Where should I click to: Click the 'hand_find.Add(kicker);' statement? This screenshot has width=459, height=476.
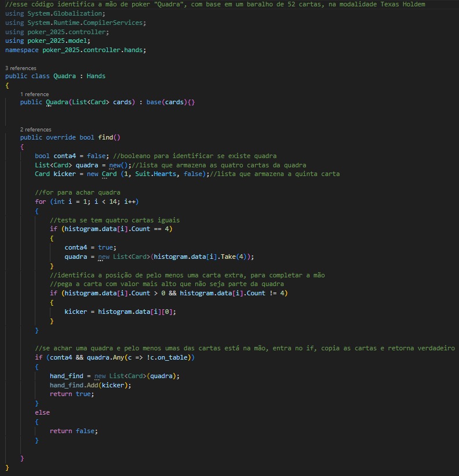point(90,385)
